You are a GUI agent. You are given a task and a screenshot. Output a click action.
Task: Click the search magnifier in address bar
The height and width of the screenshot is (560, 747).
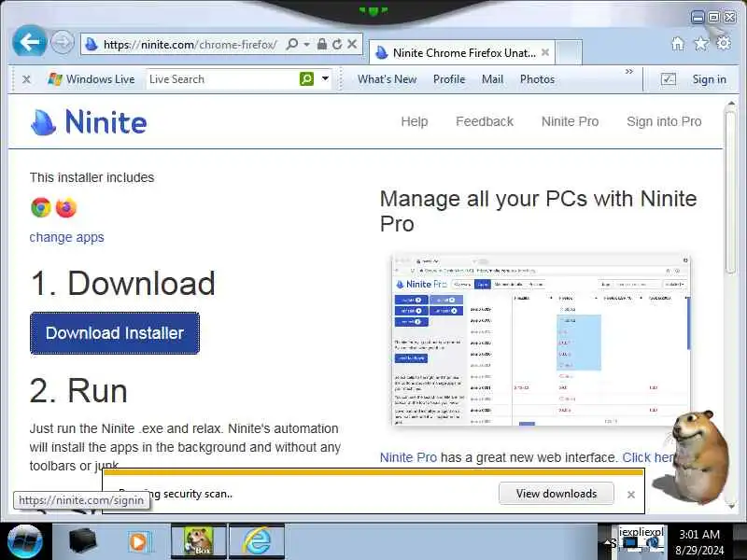(x=292, y=44)
